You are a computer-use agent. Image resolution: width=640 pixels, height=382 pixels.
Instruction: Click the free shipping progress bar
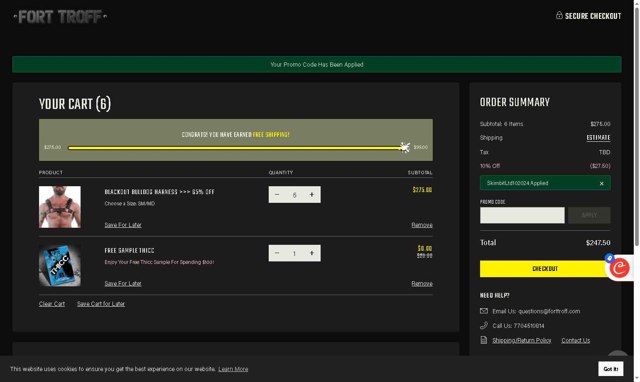[x=236, y=148]
